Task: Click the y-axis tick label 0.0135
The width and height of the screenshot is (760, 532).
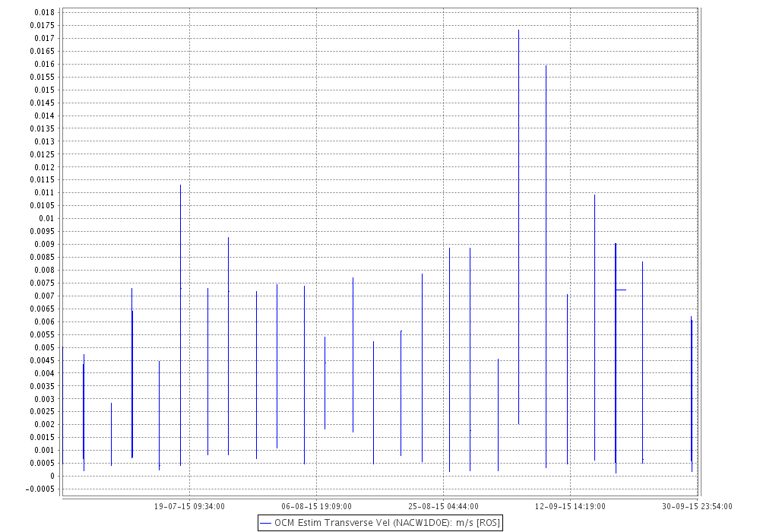Action: 43,128
